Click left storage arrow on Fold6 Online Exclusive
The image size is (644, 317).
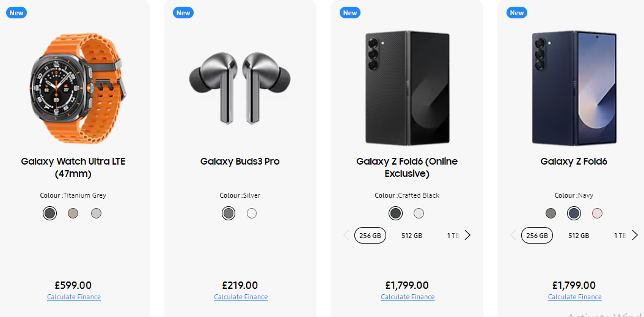[x=346, y=235]
